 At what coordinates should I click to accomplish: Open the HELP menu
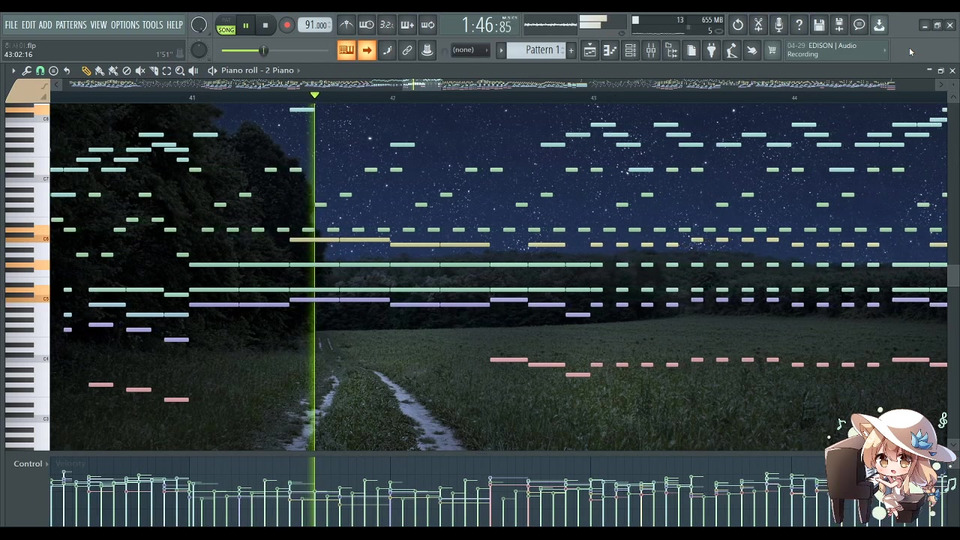tap(175, 25)
